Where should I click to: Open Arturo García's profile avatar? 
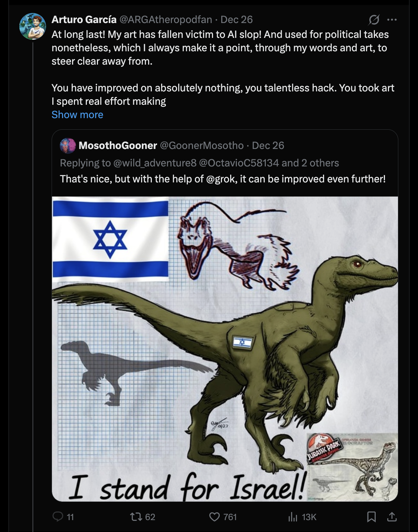point(32,26)
